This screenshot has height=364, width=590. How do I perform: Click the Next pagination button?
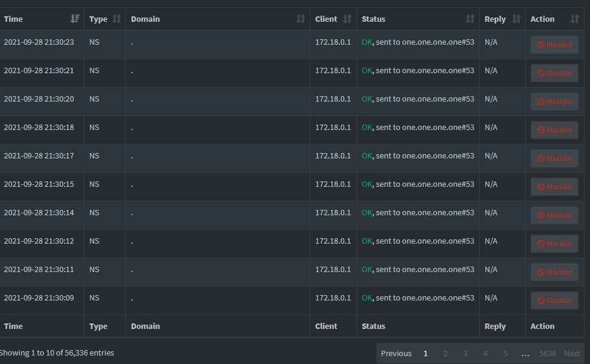[x=572, y=354]
